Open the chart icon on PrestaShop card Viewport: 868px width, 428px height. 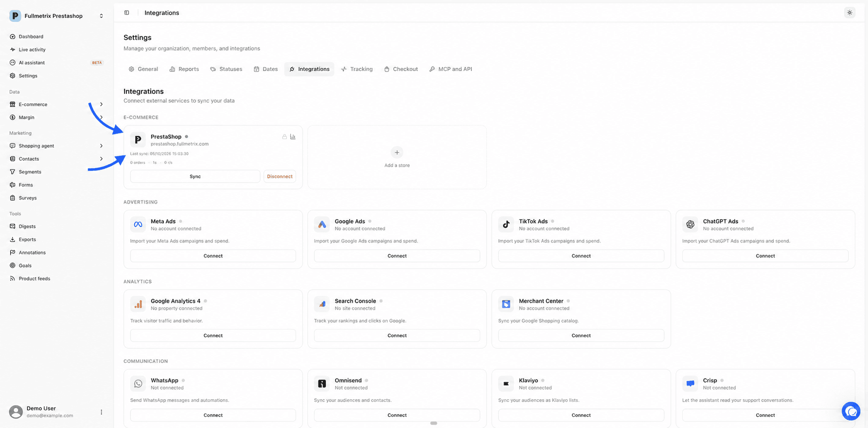(x=293, y=137)
